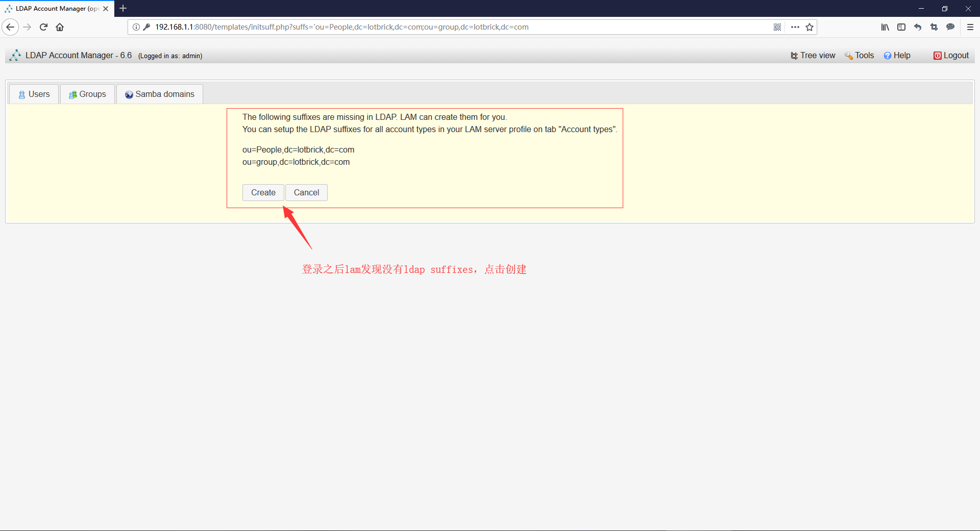Image resolution: width=980 pixels, height=531 pixels.
Task: Go back with browser back arrow
Action: [x=10, y=27]
